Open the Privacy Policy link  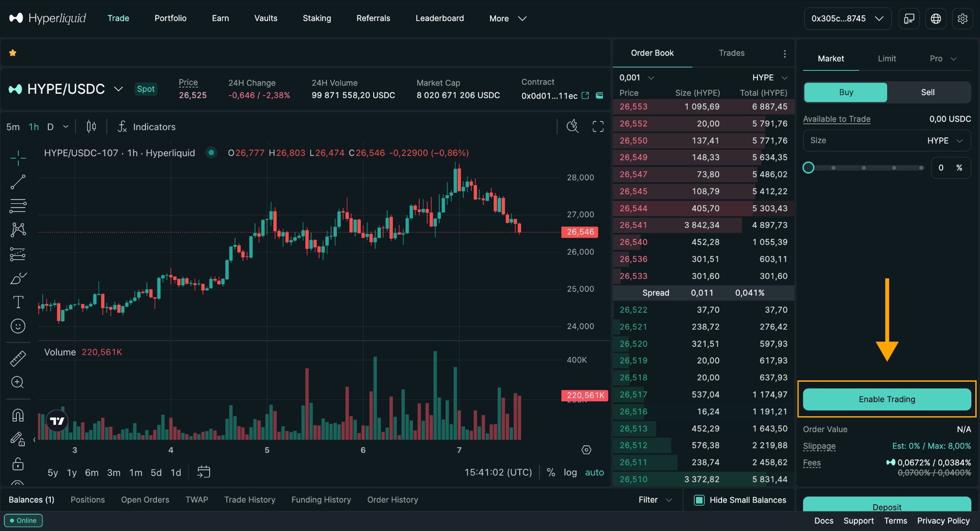pyautogui.click(x=944, y=520)
